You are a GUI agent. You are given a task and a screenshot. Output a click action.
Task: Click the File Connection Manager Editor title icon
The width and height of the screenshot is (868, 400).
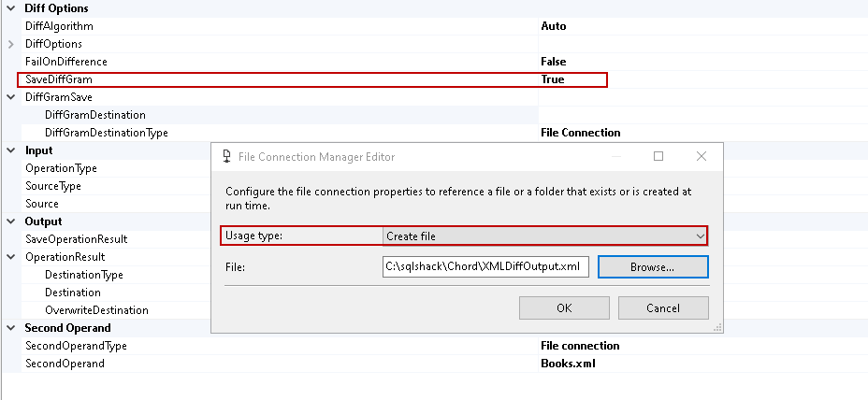[226, 157]
